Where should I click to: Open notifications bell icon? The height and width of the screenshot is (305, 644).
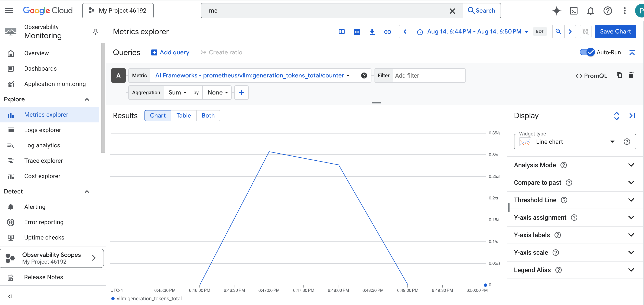[591, 11]
